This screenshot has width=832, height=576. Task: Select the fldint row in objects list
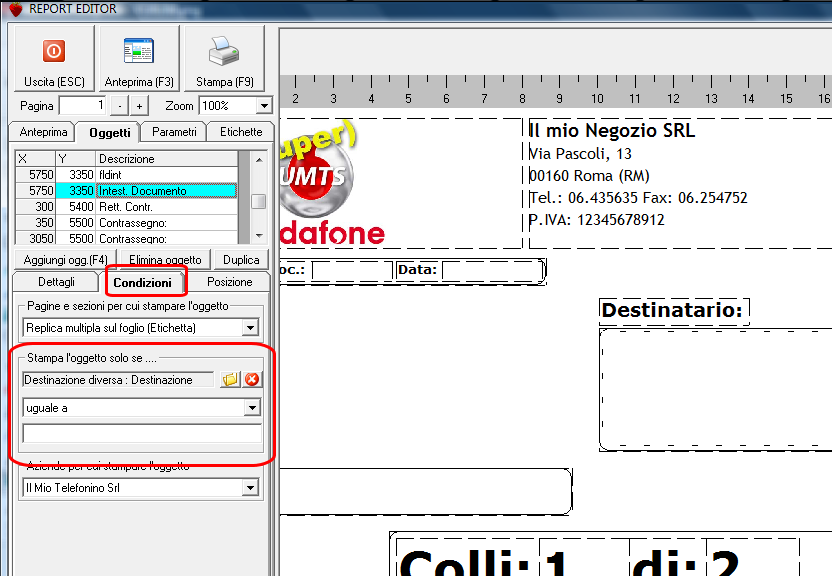[126, 174]
